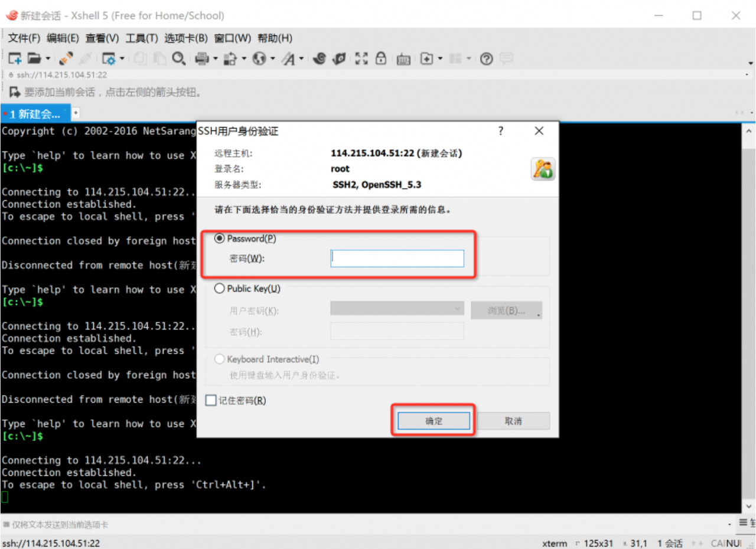The image size is (756, 549).
Task: Click the chat bubble feedback icon
Action: pyautogui.click(x=506, y=58)
